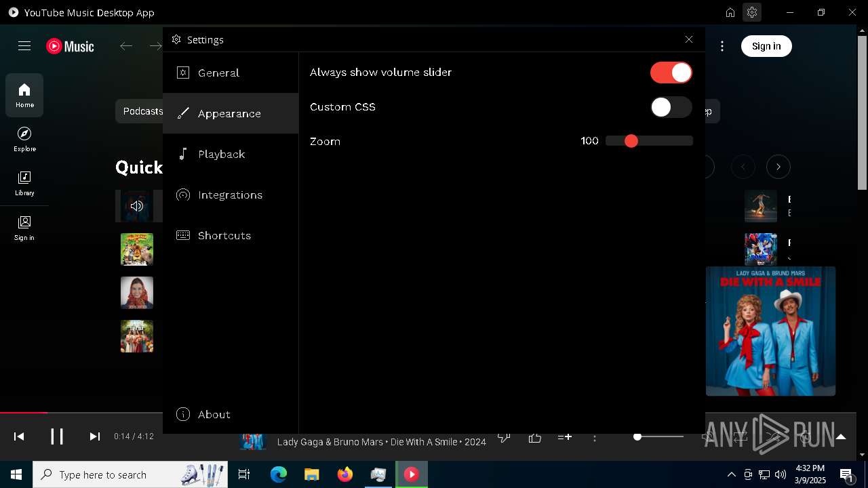868x488 pixels.
Task: Open the Home sidebar item
Action: (x=24, y=96)
